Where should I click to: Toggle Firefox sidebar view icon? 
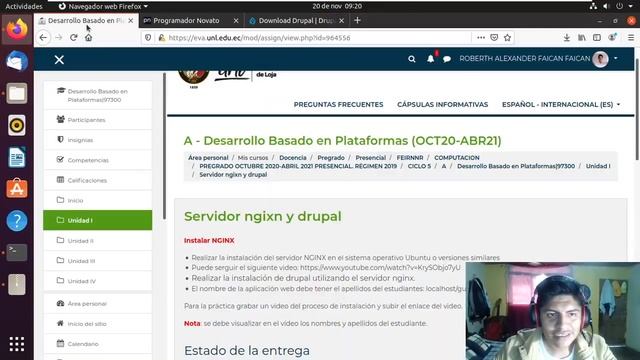point(597,38)
